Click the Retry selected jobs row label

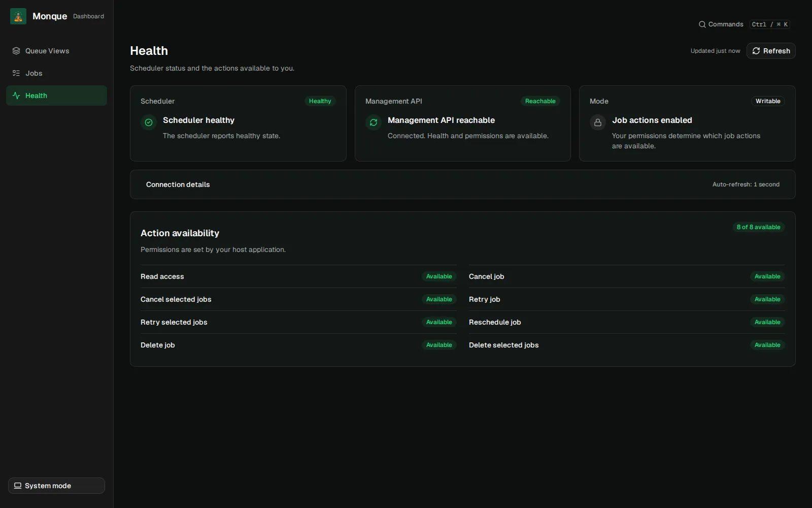174,322
